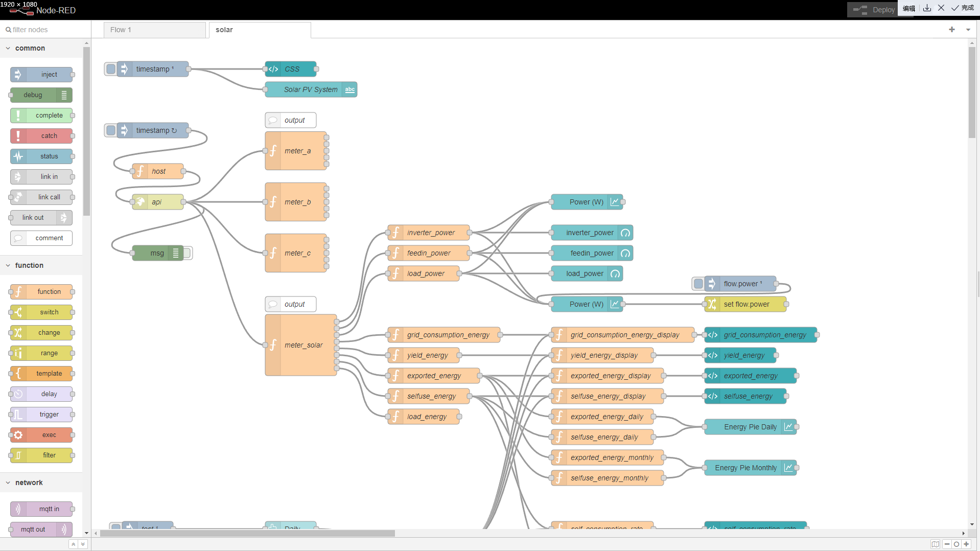
Task: Trigger the flow.power inject node button
Action: (698, 284)
